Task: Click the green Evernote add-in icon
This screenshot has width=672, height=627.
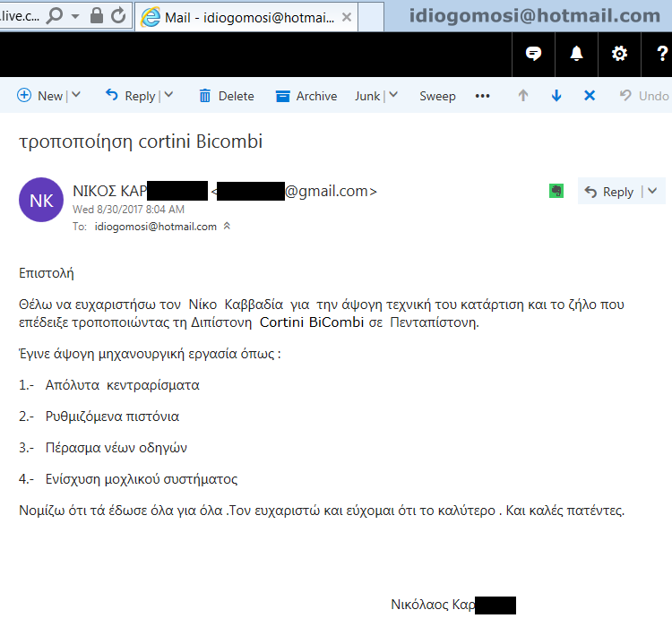Action: point(556,191)
